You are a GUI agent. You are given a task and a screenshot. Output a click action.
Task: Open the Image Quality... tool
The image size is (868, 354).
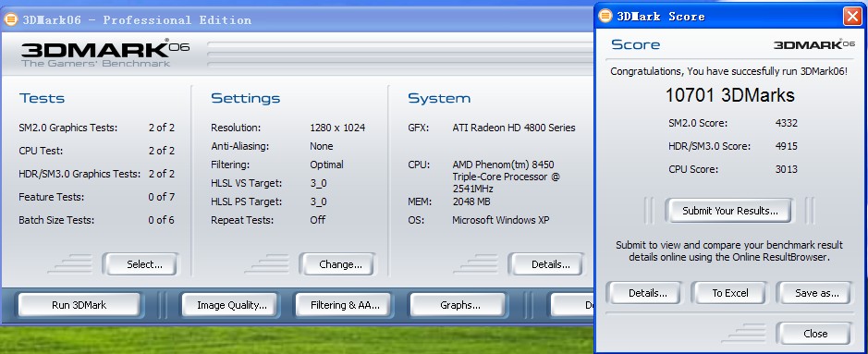click(x=229, y=305)
